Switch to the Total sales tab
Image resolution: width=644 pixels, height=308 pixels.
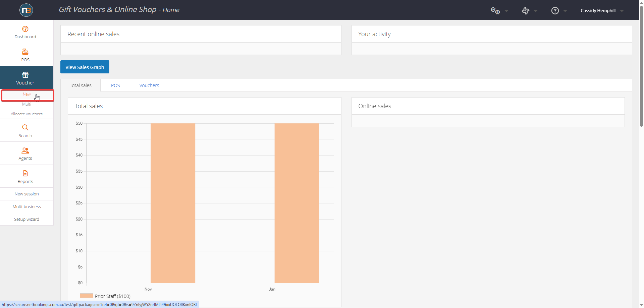pyautogui.click(x=80, y=85)
